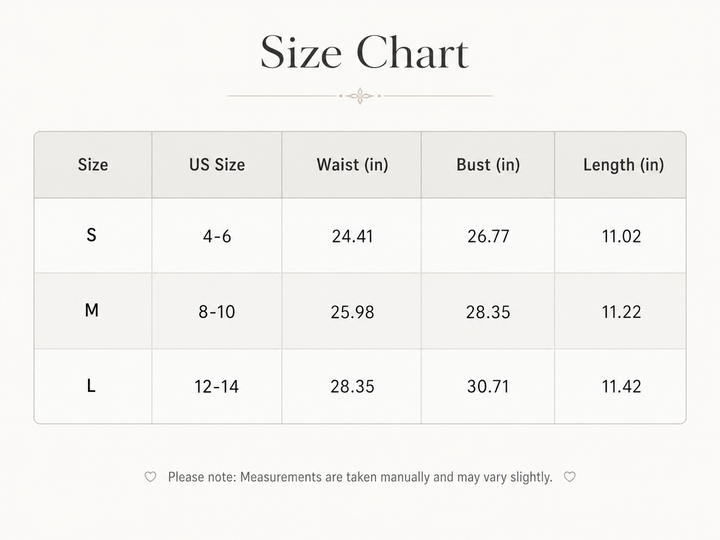This screenshot has width=720, height=540.
Task: Click the ornamental flourish under the title
Action: pyautogui.click(x=360, y=96)
